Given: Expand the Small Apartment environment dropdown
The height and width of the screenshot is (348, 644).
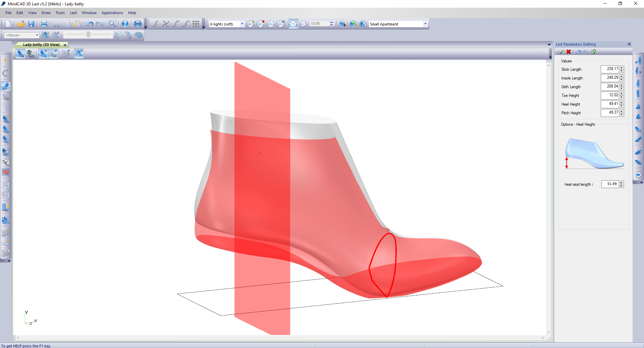Looking at the screenshot, I should [x=425, y=24].
